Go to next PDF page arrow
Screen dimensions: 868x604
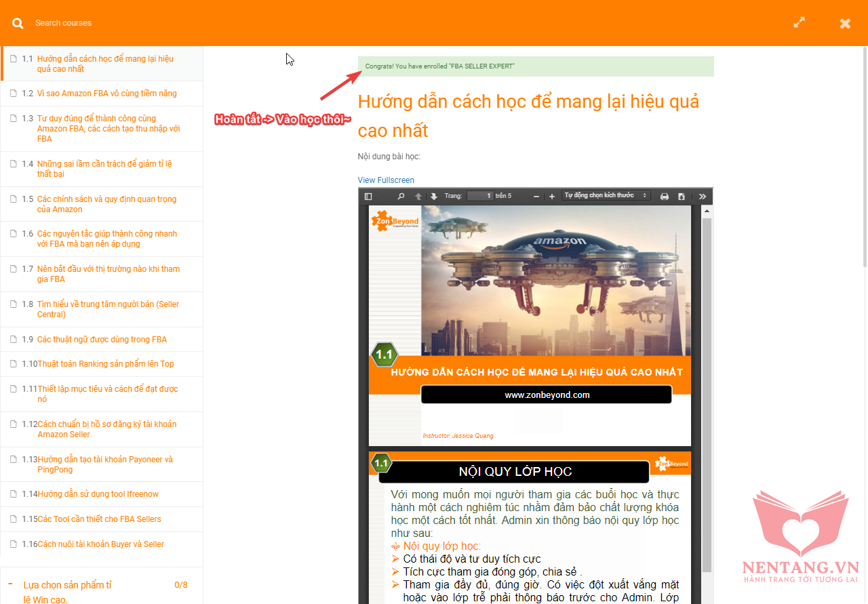(x=434, y=197)
